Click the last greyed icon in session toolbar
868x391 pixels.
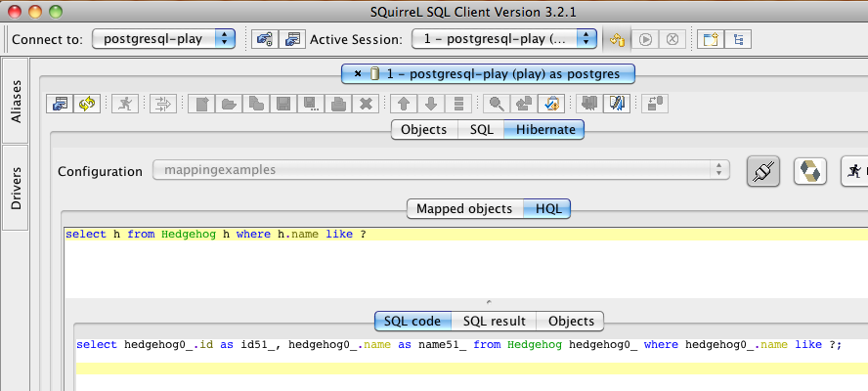(x=655, y=104)
